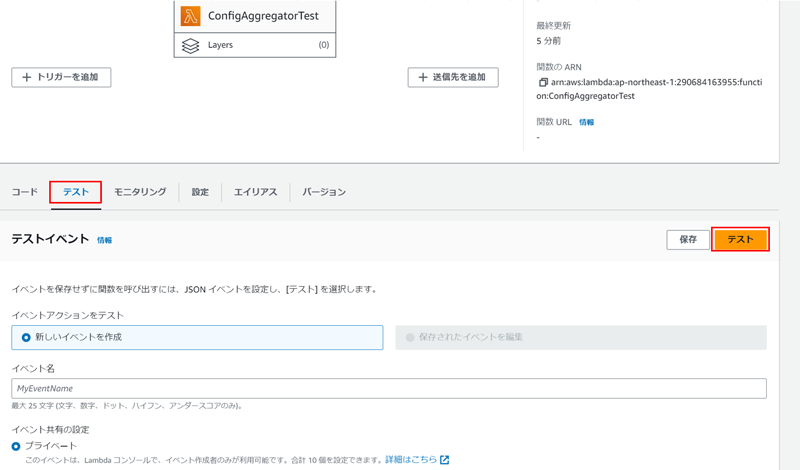Click the Lambda function icon for ConfigAggregatorTest
Screen dimensions: 800x470
(190, 16)
